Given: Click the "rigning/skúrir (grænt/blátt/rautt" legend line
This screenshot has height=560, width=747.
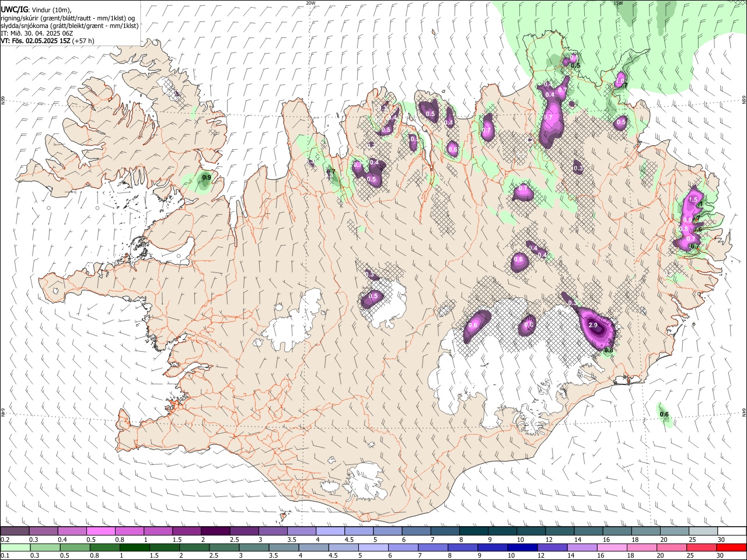Looking at the screenshot, I should (x=68, y=18).
